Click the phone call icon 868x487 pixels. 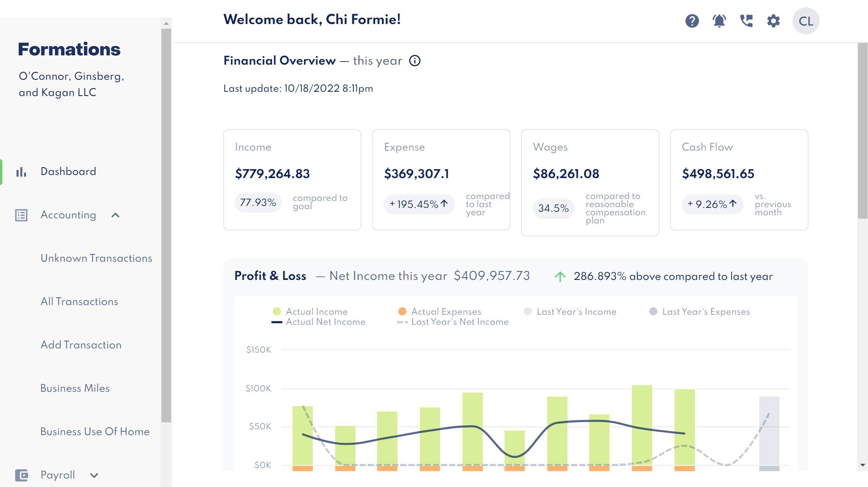[x=746, y=21]
